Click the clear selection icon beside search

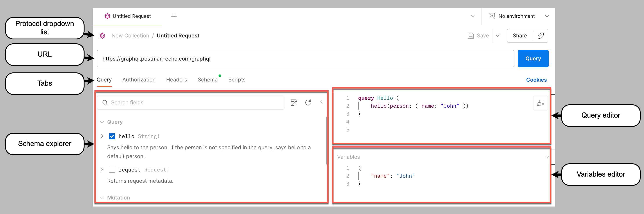(x=294, y=103)
